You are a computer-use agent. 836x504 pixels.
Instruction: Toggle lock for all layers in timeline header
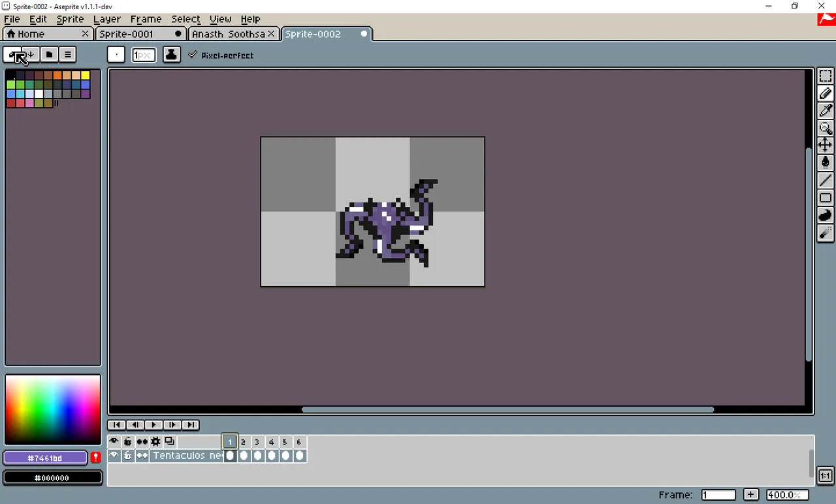[x=128, y=442]
